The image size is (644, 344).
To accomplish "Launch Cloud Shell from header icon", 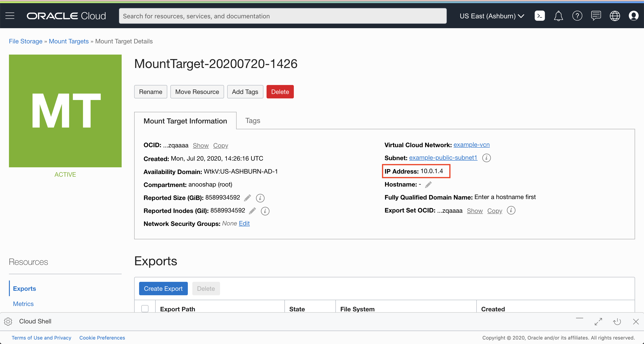I will [540, 16].
